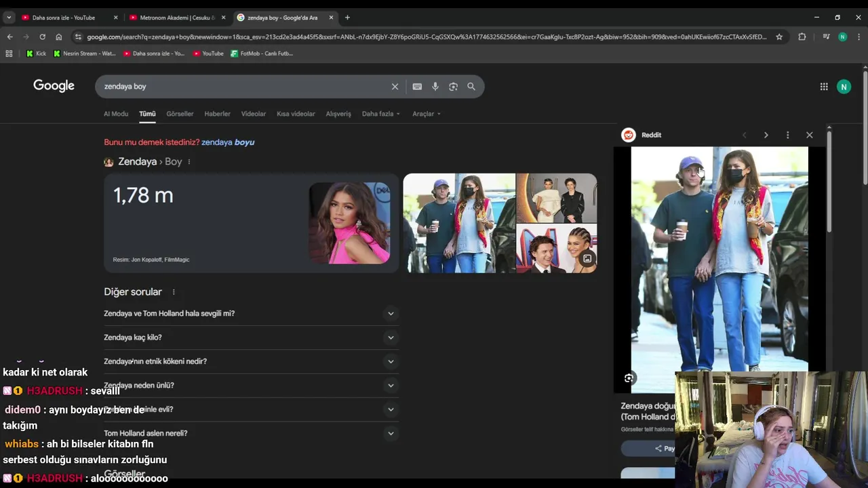Open the on-screen keyboard input tool

(x=417, y=87)
